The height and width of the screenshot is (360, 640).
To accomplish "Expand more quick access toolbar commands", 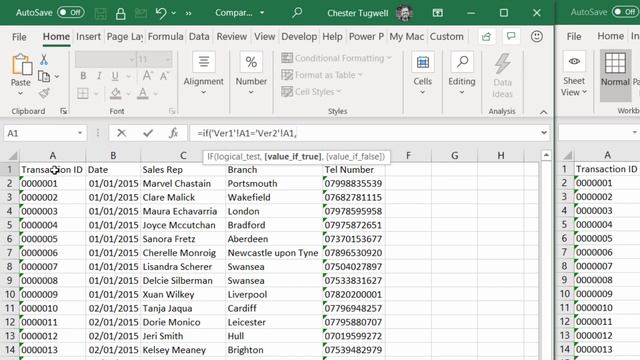I will click(188, 13).
